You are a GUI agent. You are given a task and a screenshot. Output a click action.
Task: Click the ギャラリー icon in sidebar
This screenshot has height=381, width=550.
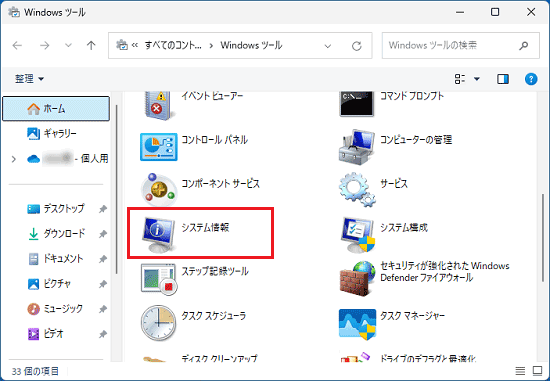tap(34, 134)
